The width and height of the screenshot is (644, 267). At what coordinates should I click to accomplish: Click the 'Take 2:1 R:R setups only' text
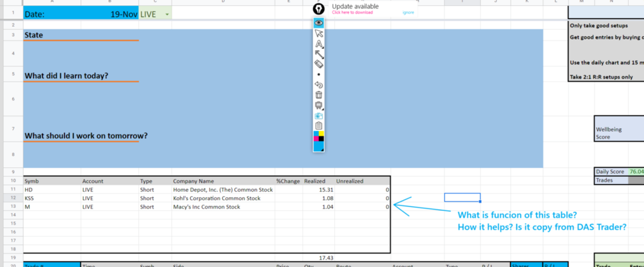click(x=601, y=77)
